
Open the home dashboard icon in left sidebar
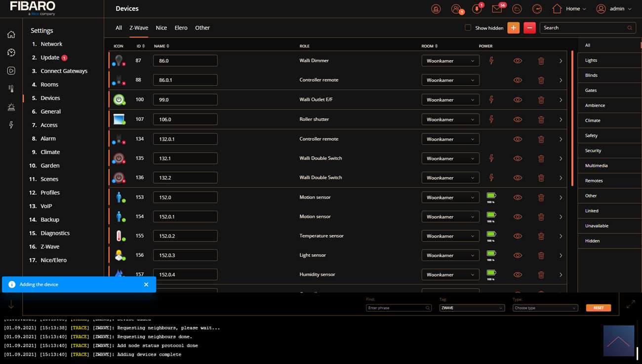[11, 35]
